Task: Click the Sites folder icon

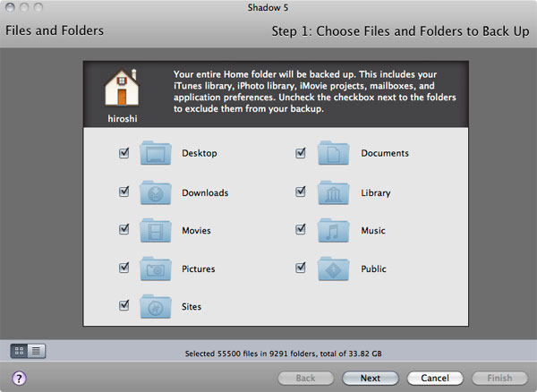Action: pos(156,306)
